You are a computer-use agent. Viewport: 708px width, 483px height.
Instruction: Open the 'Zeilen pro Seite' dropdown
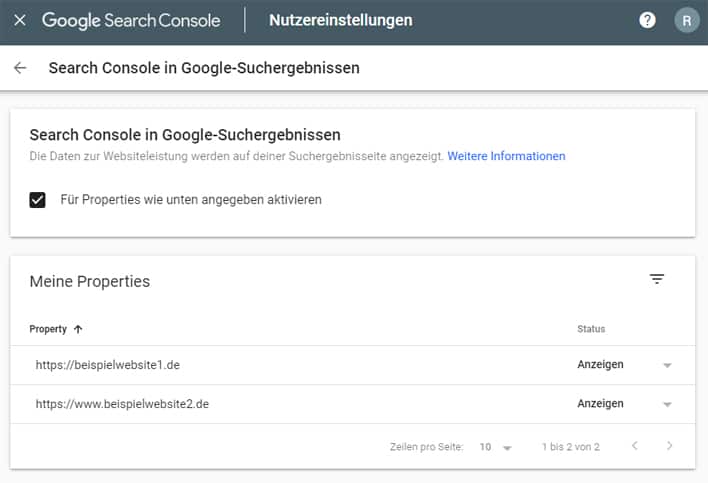[495, 447]
